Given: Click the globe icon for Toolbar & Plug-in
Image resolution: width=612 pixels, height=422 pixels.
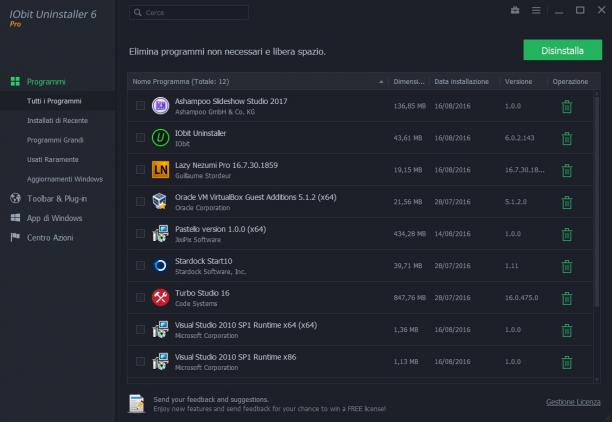Looking at the screenshot, I should [x=15, y=198].
